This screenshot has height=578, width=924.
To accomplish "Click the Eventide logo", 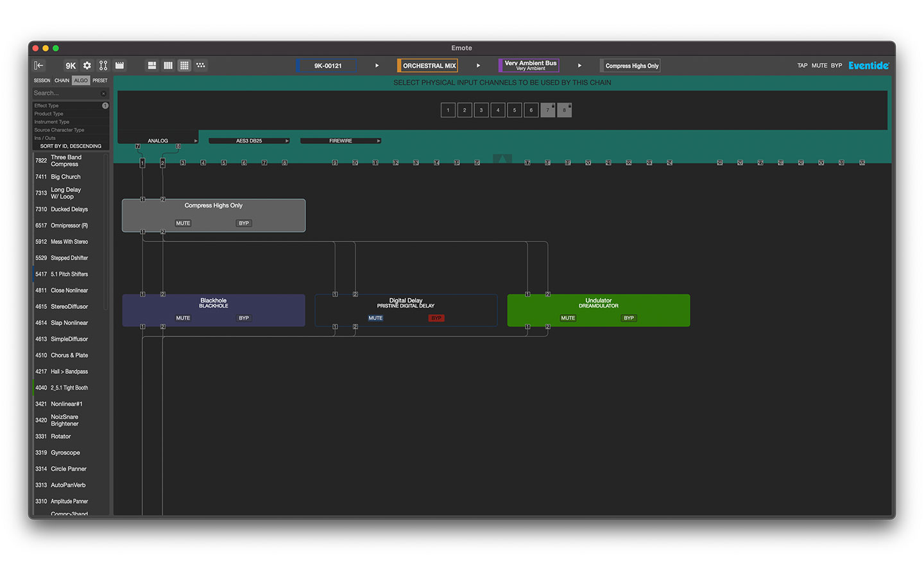I will 868,66.
